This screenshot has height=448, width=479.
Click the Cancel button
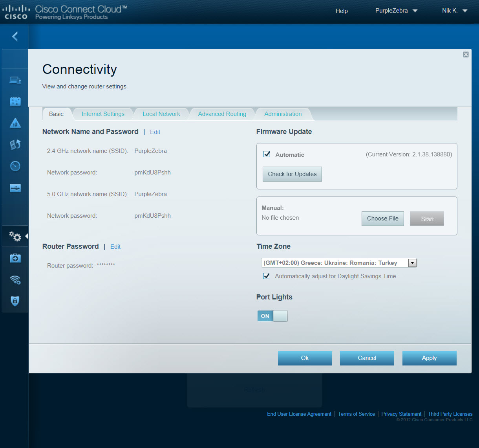click(x=367, y=358)
